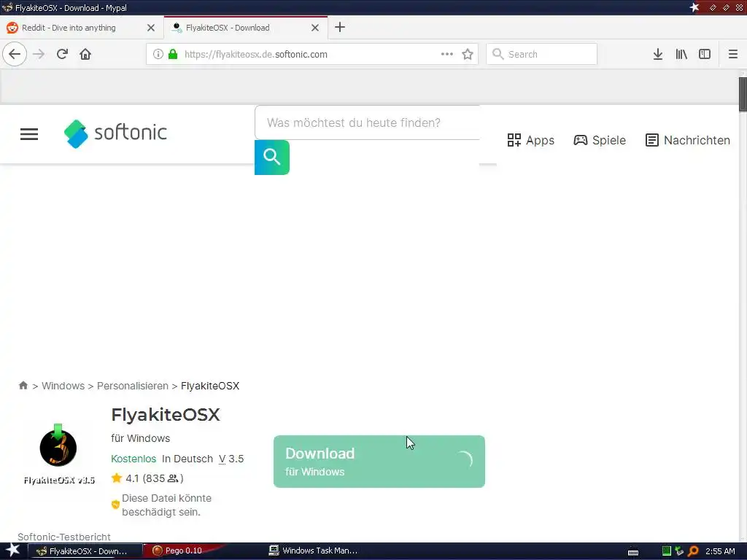Screen dimensions: 747x560
Task: Close the FlyakiteOSX - Download tab
Action: (315, 28)
